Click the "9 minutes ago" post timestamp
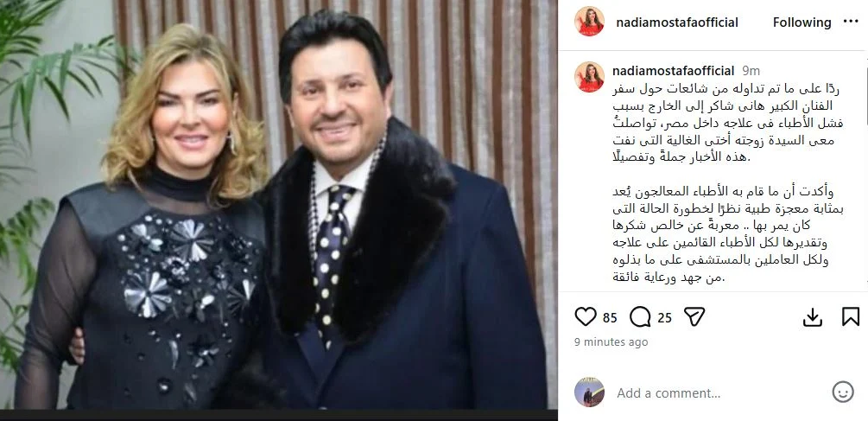Viewport: 868px width, 421px height. point(611,342)
